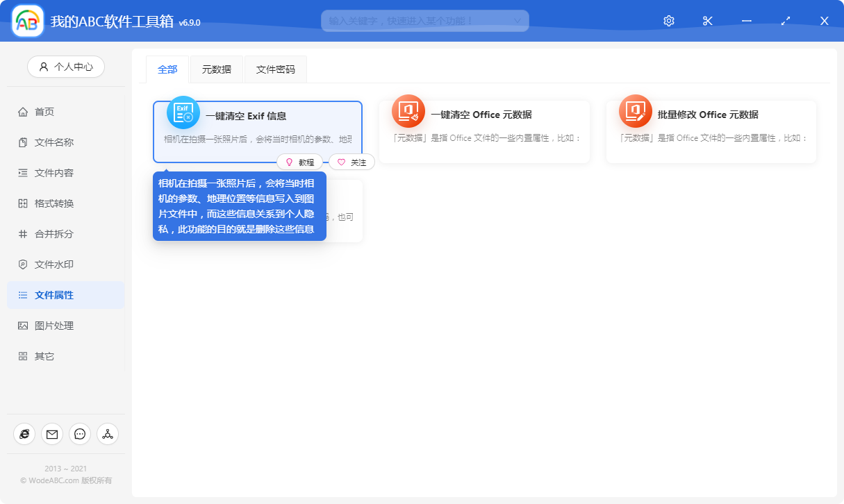The image size is (844, 504).
Task: Click the 一键清空 Office 元数据 icon
Action: coord(408,111)
